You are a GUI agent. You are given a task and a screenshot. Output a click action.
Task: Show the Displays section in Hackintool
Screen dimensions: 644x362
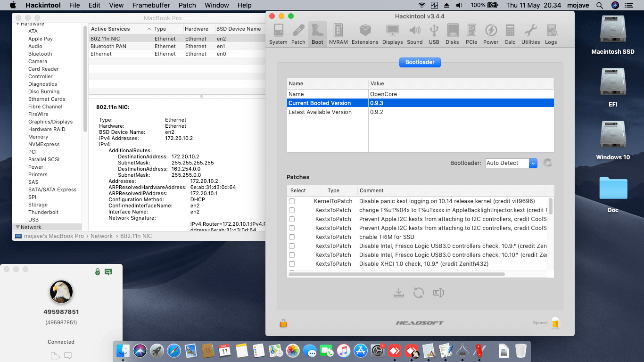tap(393, 34)
